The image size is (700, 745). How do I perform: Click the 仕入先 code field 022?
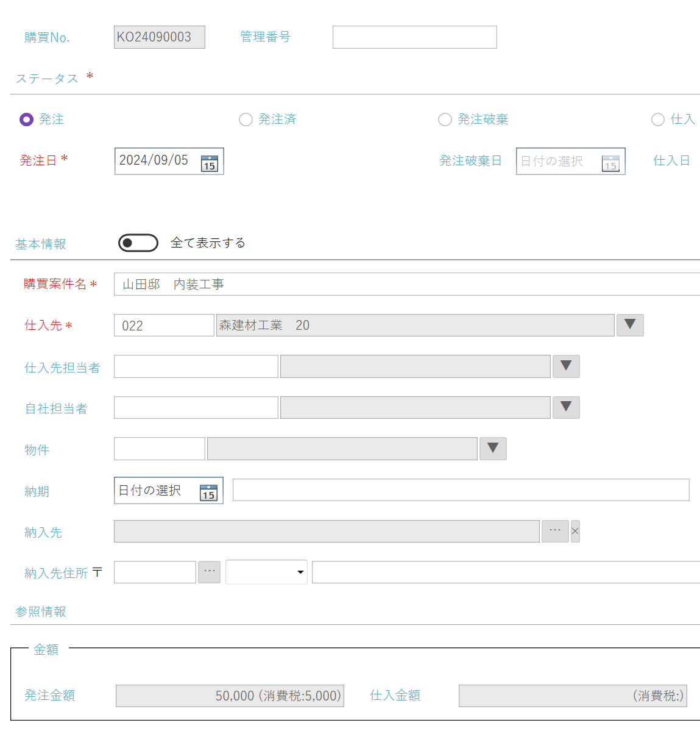(x=164, y=326)
